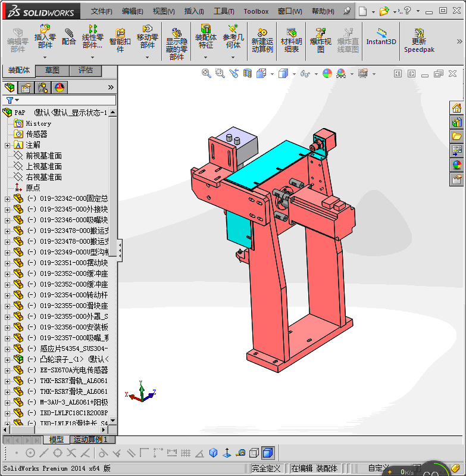This screenshot has width=466, height=476.
Task: Open FeatureManager design tree tab icon
Action: click(x=10, y=88)
